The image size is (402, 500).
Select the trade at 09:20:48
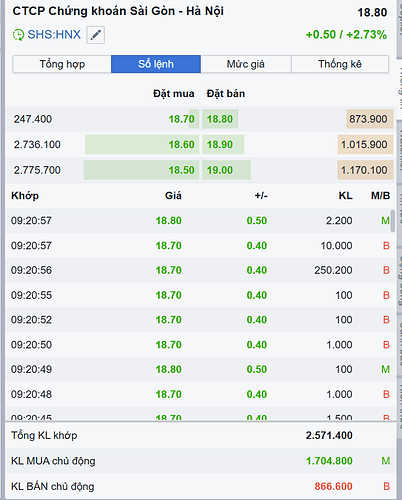click(200, 394)
